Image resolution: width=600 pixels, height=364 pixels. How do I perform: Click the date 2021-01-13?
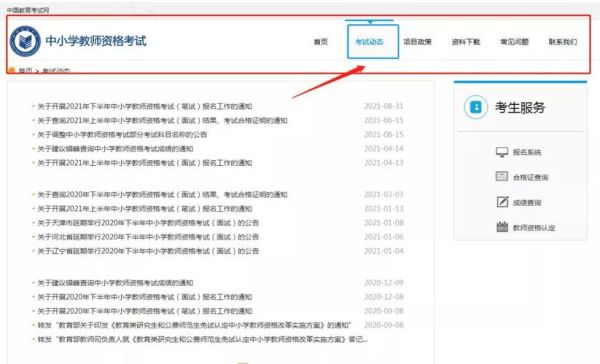click(384, 209)
